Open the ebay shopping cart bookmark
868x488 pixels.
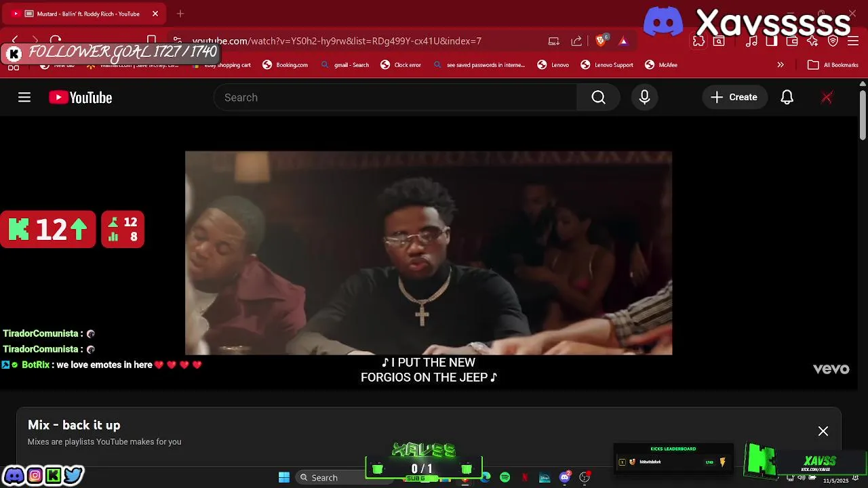[x=222, y=65]
